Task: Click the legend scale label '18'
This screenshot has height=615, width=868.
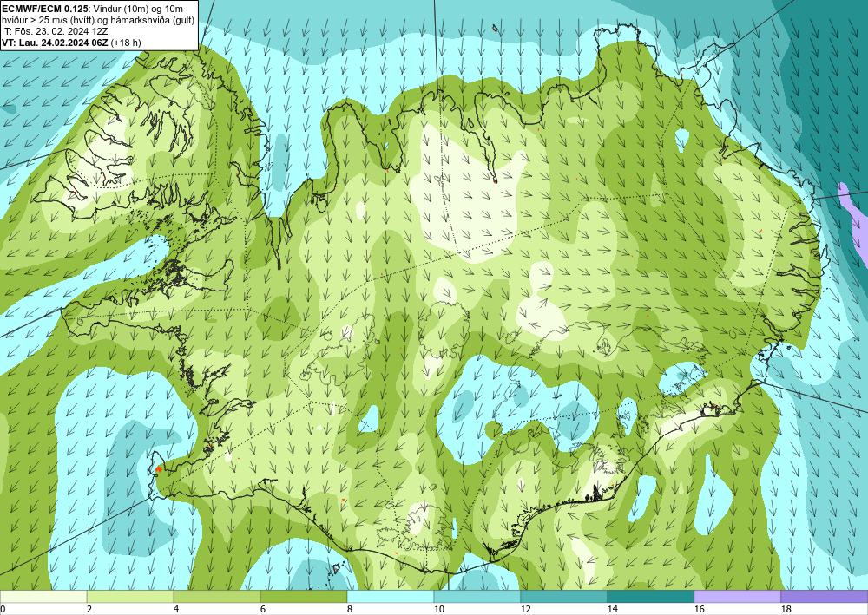Action: point(786,610)
